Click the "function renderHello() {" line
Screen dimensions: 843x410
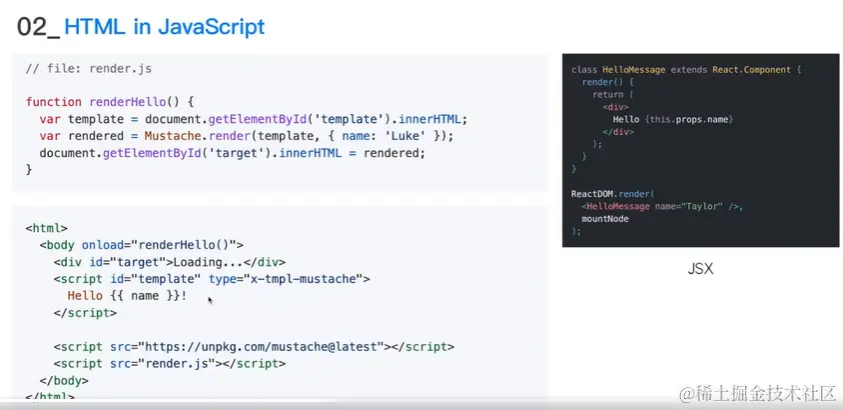(110, 102)
